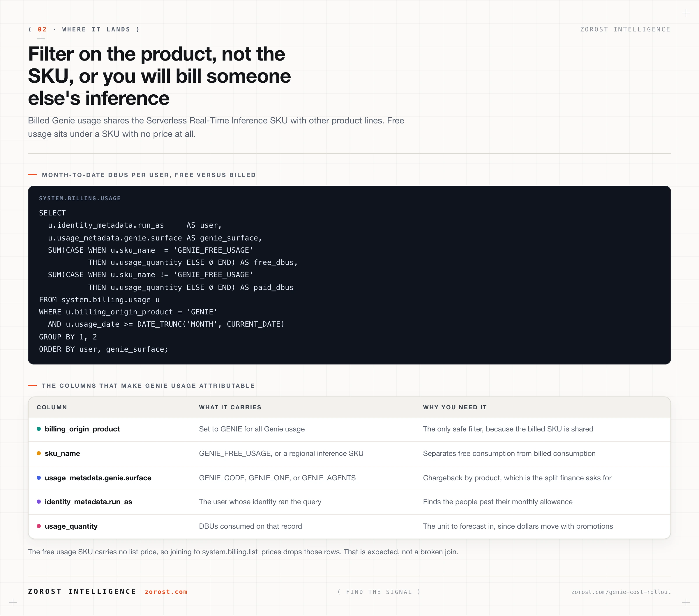Click the 'MONTH-TO-DATE DBUS PER USER' section heading
The height and width of the screenshot is (616, 699).
click(149, 175)
